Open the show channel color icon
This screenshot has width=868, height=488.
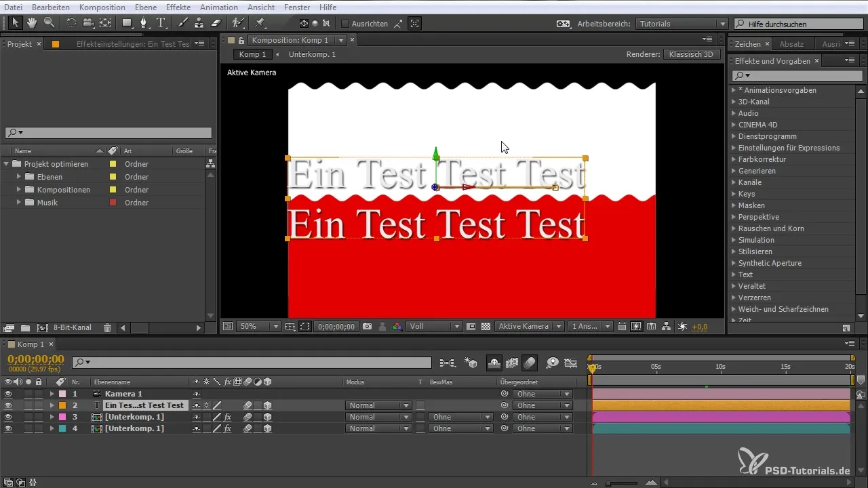click(x=397, y=326)
